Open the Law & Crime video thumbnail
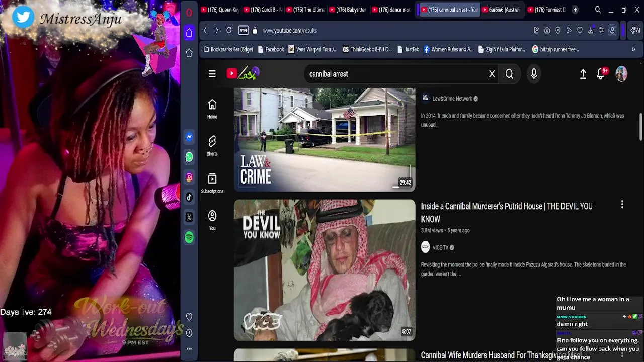This screenshot has width=644, height=362. point(325,140)
